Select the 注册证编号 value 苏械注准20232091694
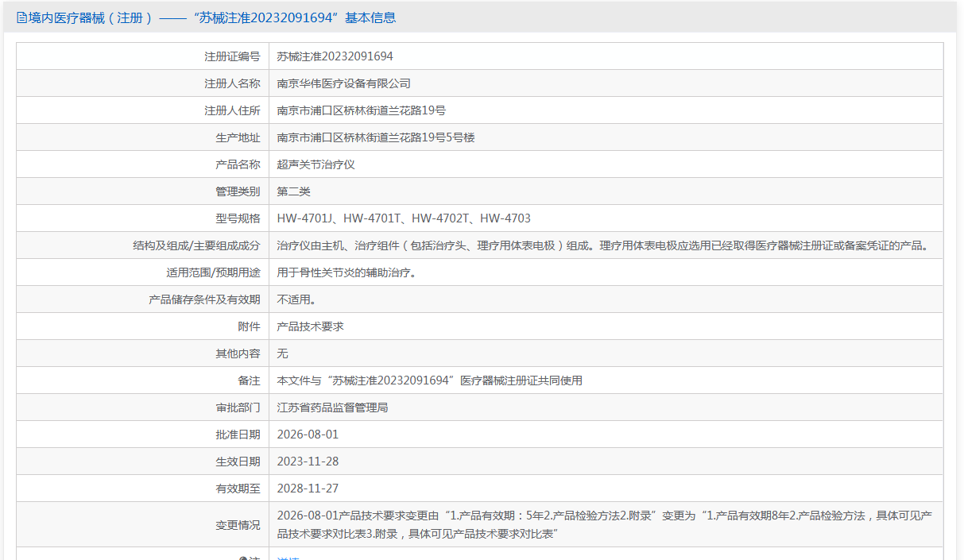The image size is (964, 560). (x=335, y=56)
